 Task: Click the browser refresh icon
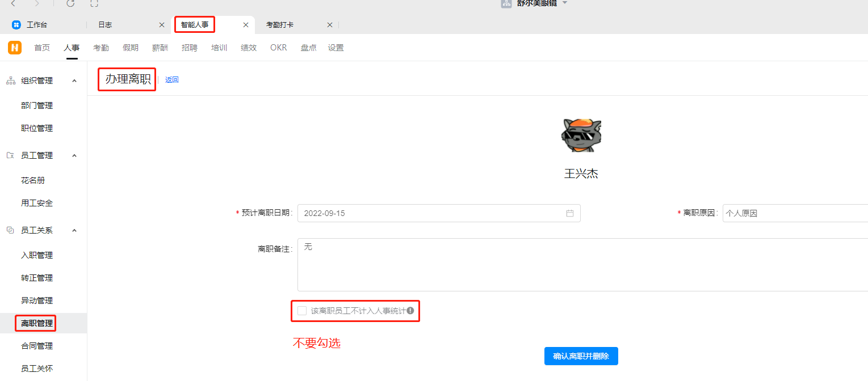tap(70, 3)
